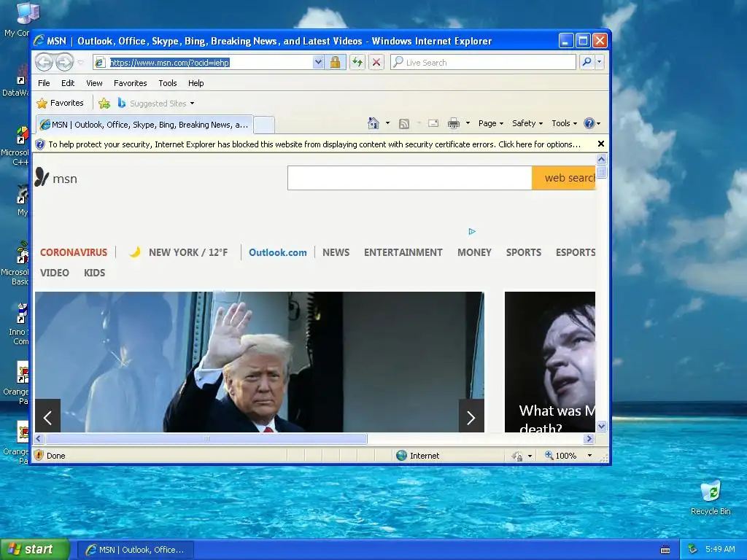Screen dimensions: 747x560
Task: Open the Edit menu
Action: point(68,83)
